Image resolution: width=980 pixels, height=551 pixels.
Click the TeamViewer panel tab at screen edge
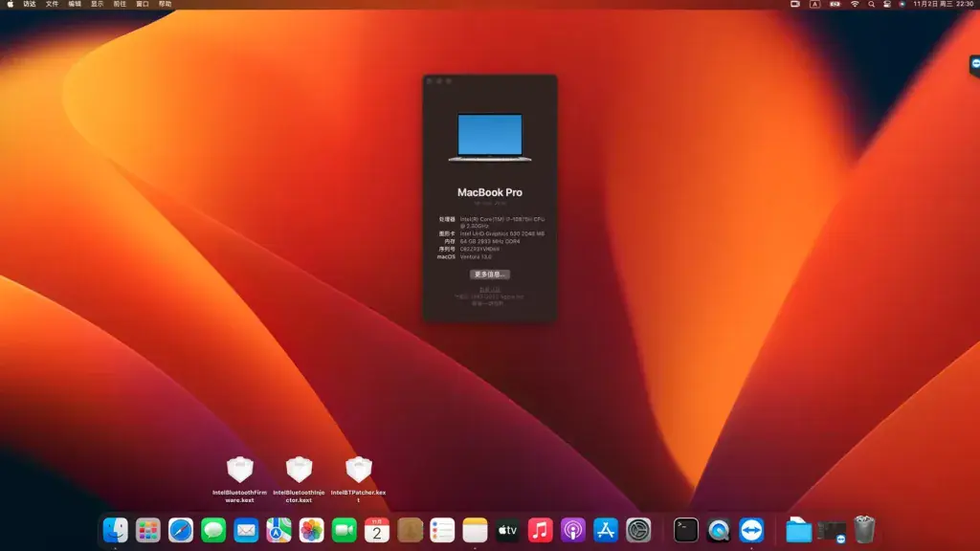975,65
